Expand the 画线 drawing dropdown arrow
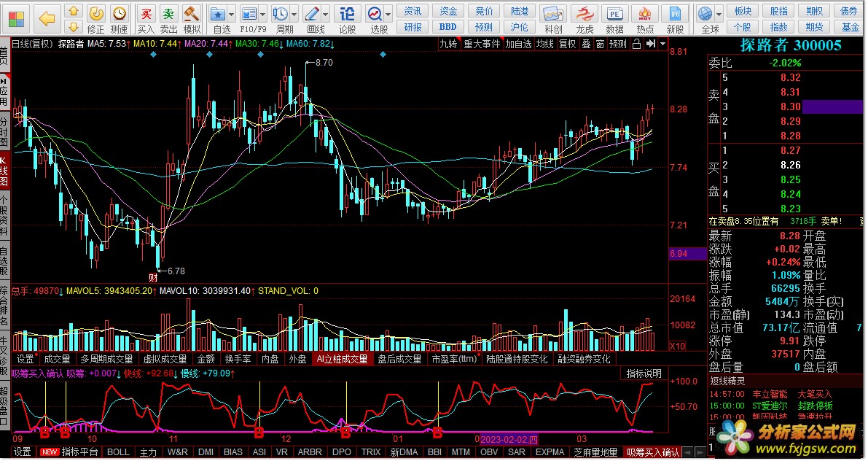Screen dimensions: 868x461 click(326, 14)
